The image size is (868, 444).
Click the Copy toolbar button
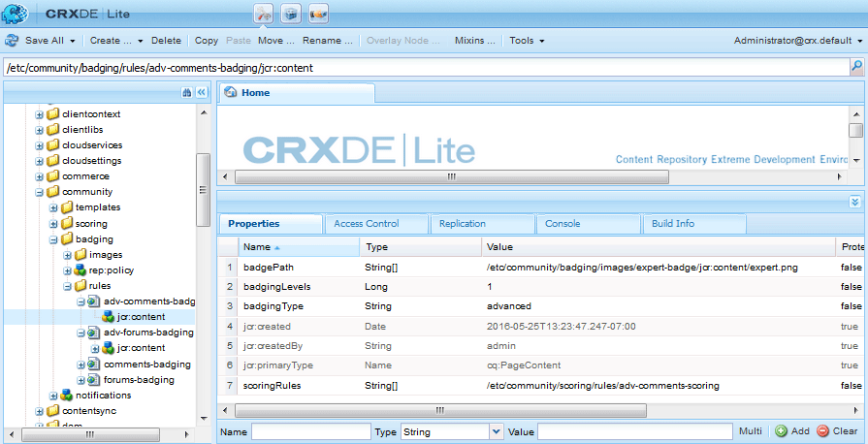(207, 41)
